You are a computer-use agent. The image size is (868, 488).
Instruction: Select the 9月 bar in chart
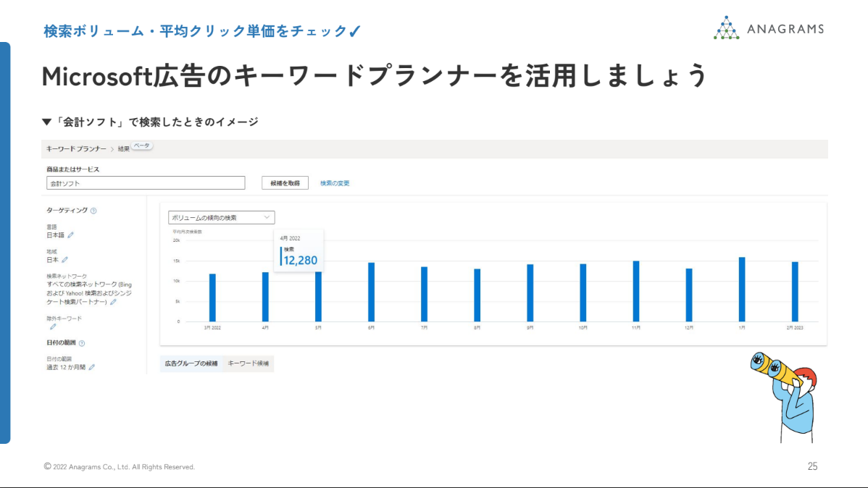530,293
